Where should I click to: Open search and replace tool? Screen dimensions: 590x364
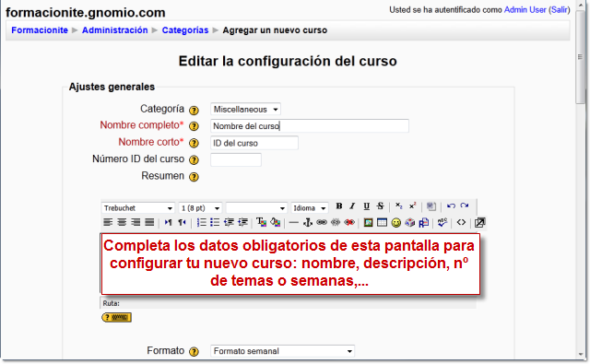point(424,223)
